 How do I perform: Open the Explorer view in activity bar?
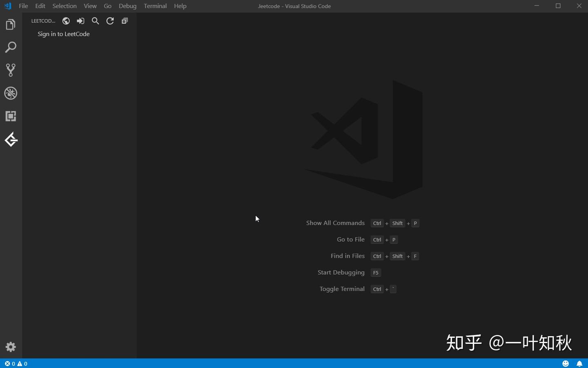pos(11,25)
